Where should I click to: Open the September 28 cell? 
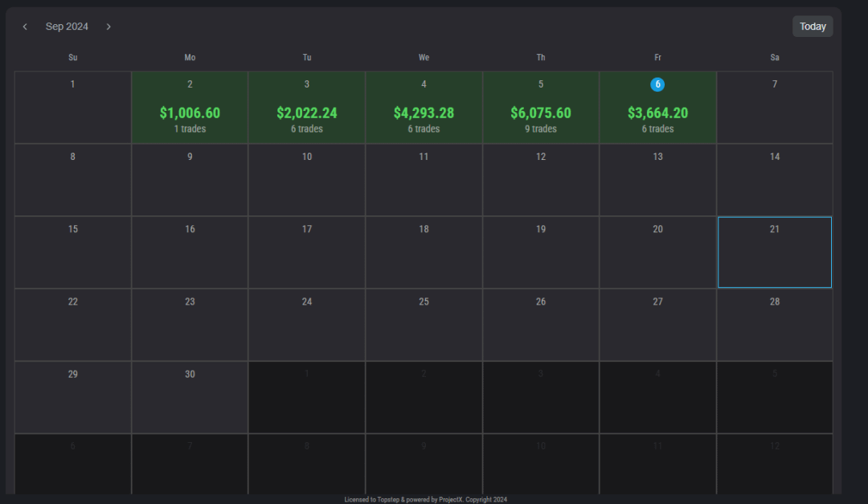(x=774, y=324)
